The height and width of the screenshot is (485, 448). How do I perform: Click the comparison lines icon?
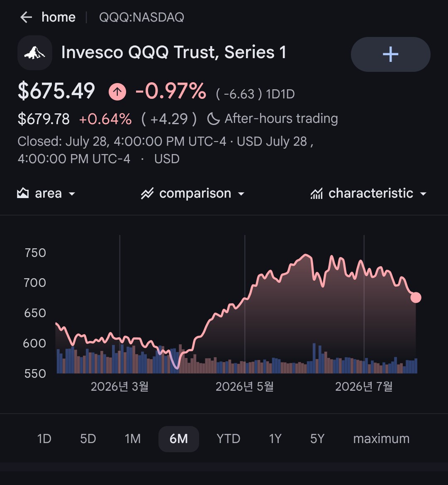[147, 194]
